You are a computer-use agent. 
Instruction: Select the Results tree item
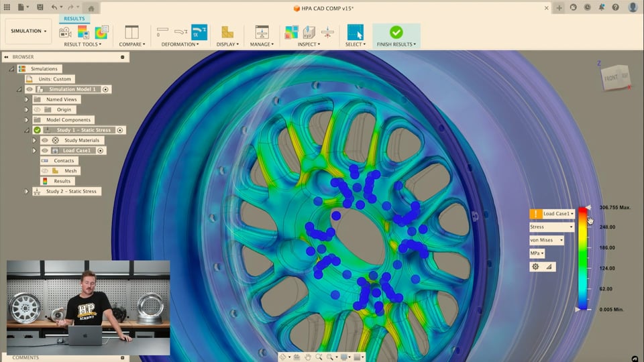click(x=58, y=181)
